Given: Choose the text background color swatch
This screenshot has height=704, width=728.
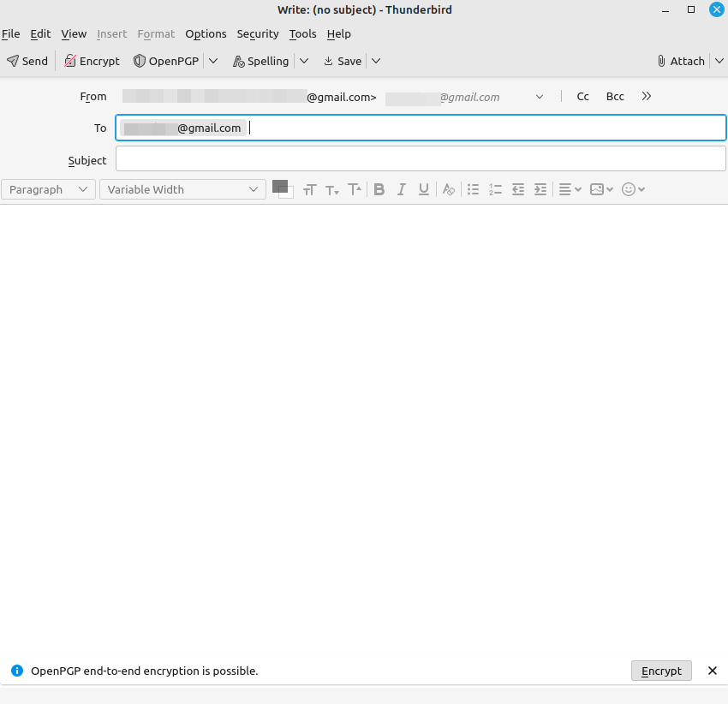Looking at the screenshot, I should [x=289, y=194].
